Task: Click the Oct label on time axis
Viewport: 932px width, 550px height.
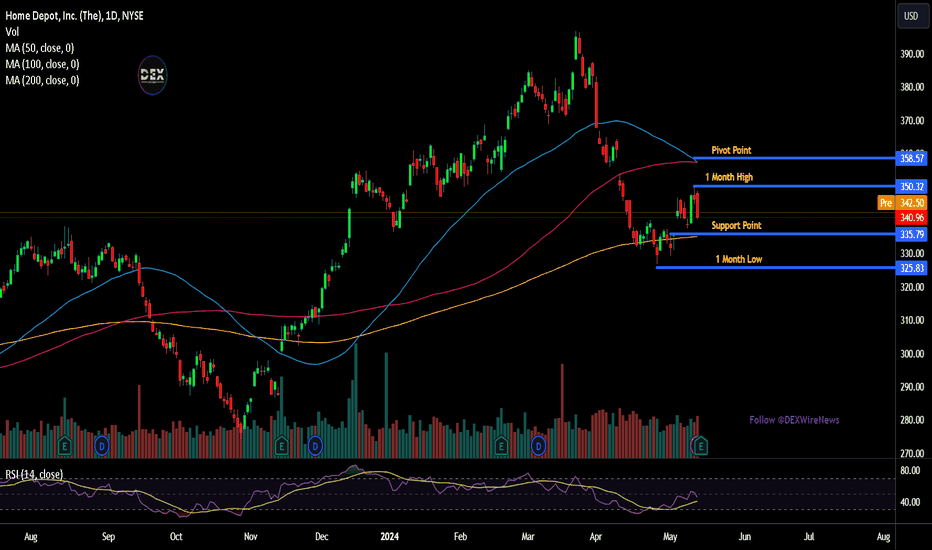Action: (x=176, y=536)
